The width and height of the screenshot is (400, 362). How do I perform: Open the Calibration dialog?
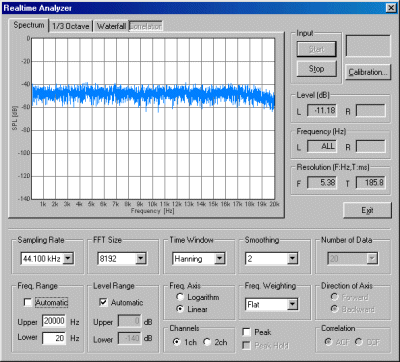(x=368, y=72)
